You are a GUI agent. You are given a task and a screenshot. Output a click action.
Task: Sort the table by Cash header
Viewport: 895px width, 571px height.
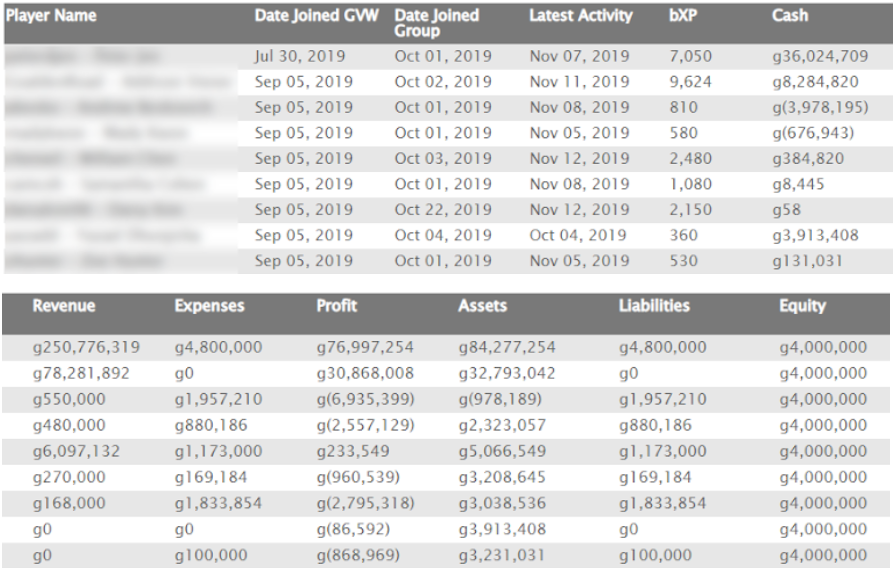coord(791,17)
